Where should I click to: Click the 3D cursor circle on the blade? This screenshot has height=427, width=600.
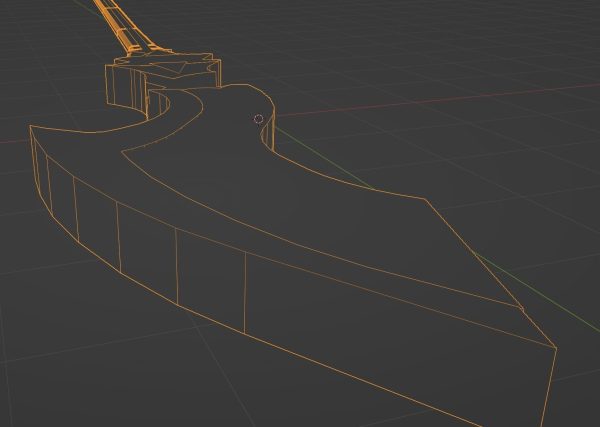259,119
